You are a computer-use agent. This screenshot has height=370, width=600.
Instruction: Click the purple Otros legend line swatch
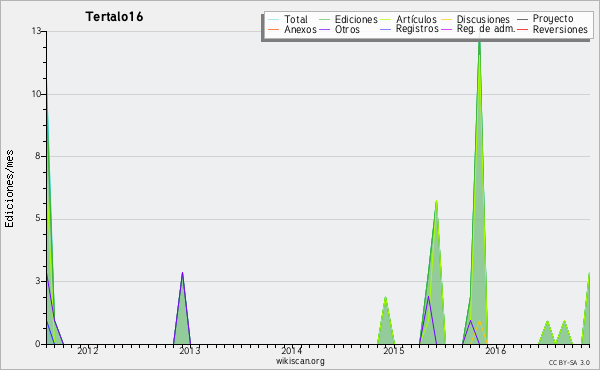324,29
